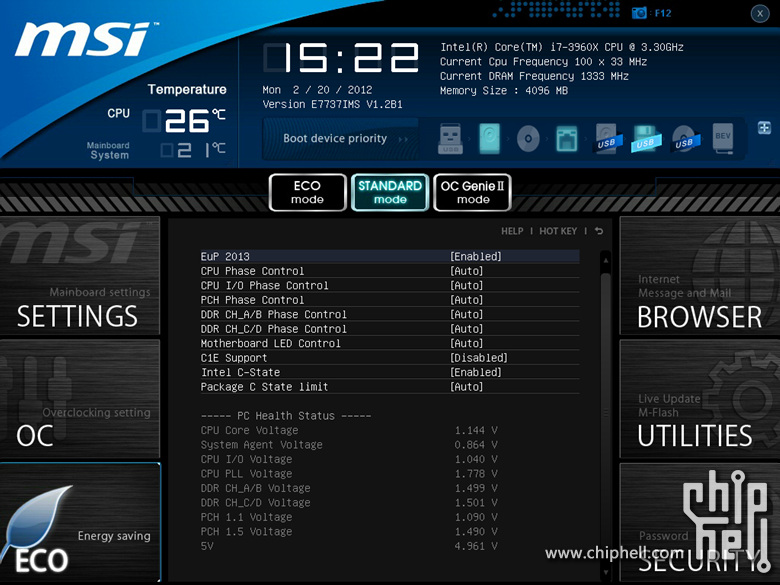Choose the CD/DVD disc boot device icon

point(528,139)
